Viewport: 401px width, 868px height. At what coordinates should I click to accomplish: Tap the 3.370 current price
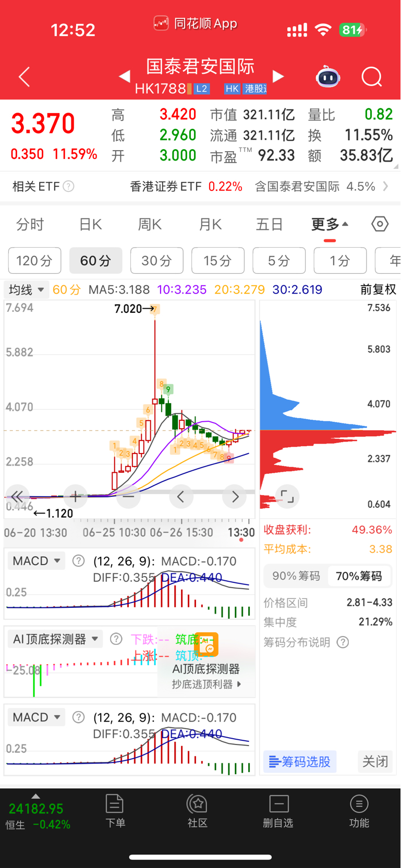[43, 124]
